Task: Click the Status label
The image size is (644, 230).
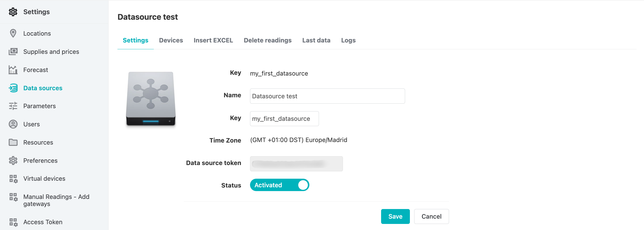Action: click(x=231, y=185)
